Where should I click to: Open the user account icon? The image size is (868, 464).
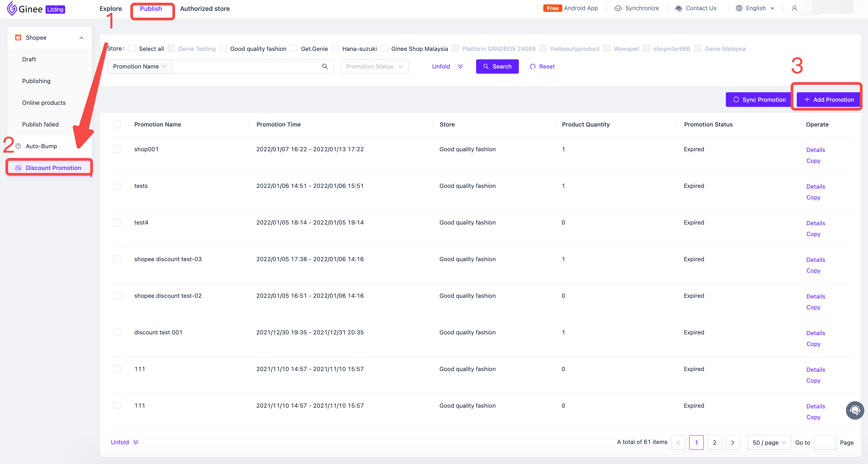point(794,8)
